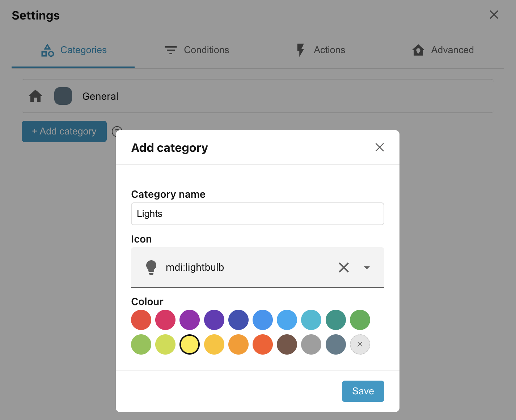Select the purple colour swatch
Screen dimensions: 516x420
(190, 320)
